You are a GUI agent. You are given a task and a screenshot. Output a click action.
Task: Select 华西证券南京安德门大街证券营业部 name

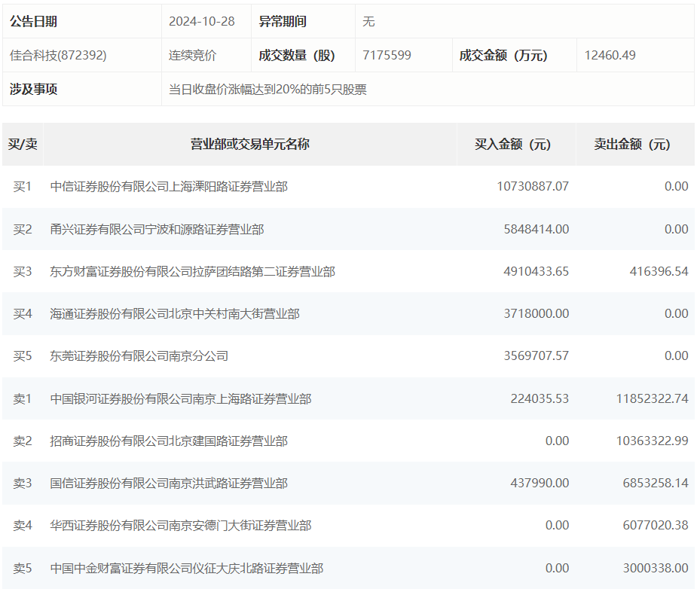click(x=181, y=526)
